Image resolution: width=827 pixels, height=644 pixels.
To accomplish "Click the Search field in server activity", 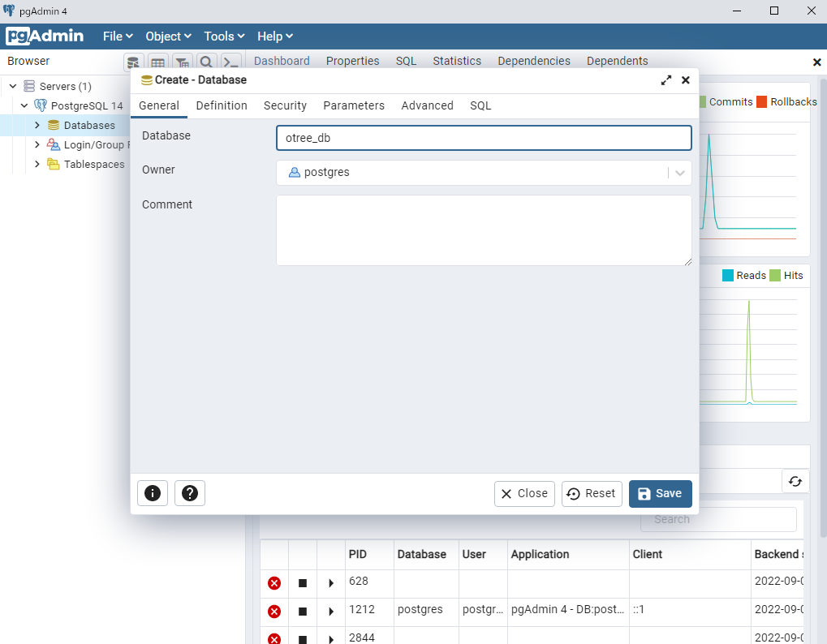I will (718, 520).
